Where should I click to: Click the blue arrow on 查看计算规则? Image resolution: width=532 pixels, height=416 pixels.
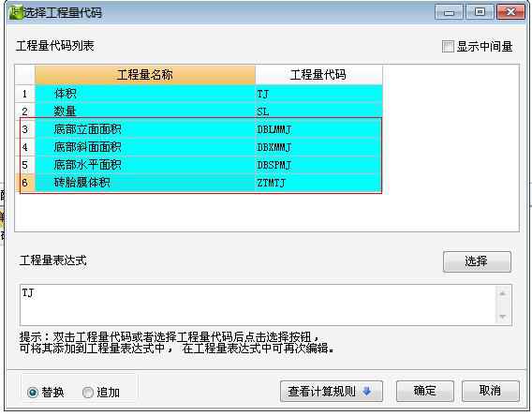click(x=367, y=392)
